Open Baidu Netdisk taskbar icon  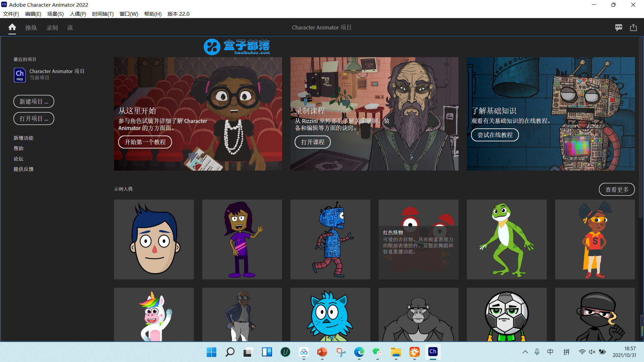[x=304, y=352]
